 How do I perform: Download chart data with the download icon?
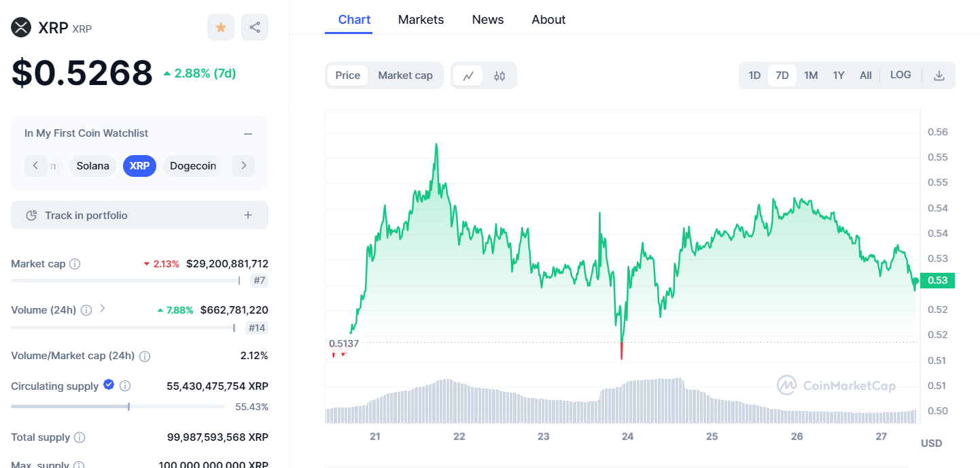(x=939, y=76)
